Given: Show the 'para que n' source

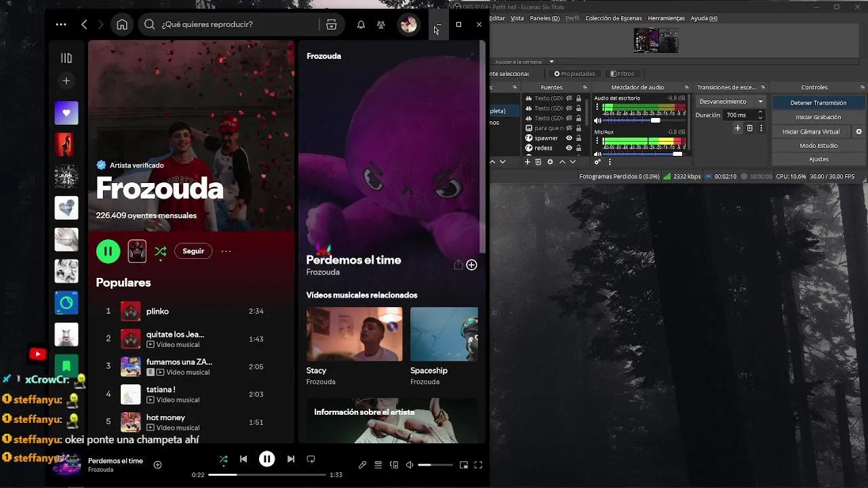Looking at the screenshot, I should (569, 128).
